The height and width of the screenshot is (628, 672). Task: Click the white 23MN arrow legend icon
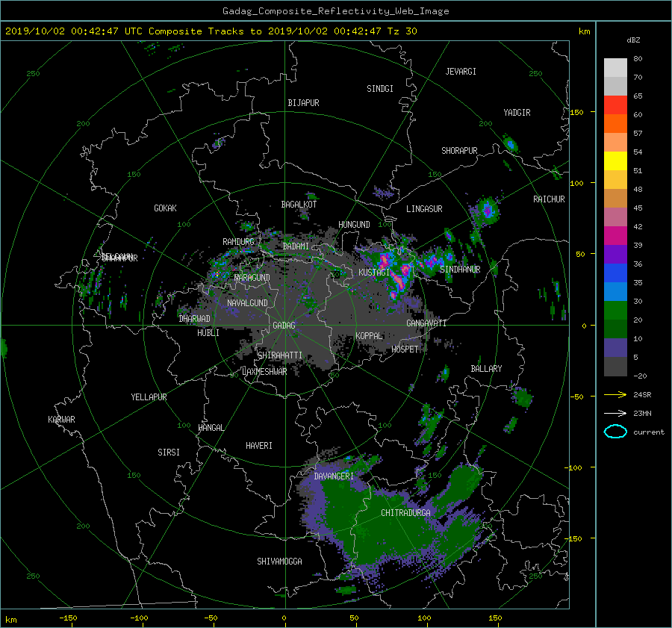(615, 413)
